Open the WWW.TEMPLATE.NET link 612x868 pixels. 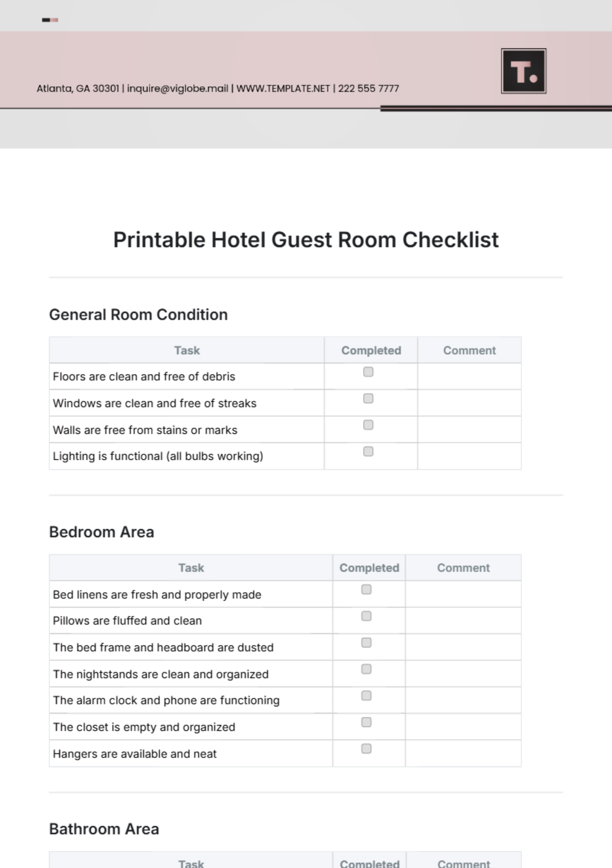[x=283, y=88]
